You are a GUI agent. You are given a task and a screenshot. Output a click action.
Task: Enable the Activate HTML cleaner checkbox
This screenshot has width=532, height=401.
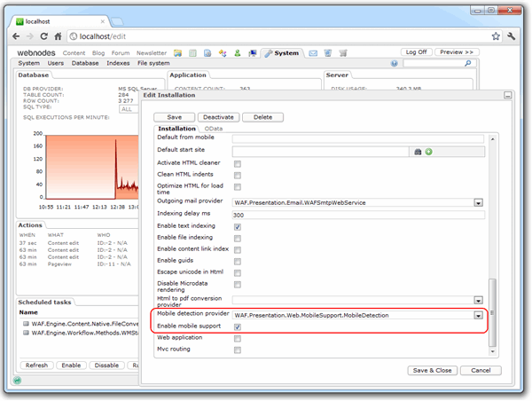[237, 164]
